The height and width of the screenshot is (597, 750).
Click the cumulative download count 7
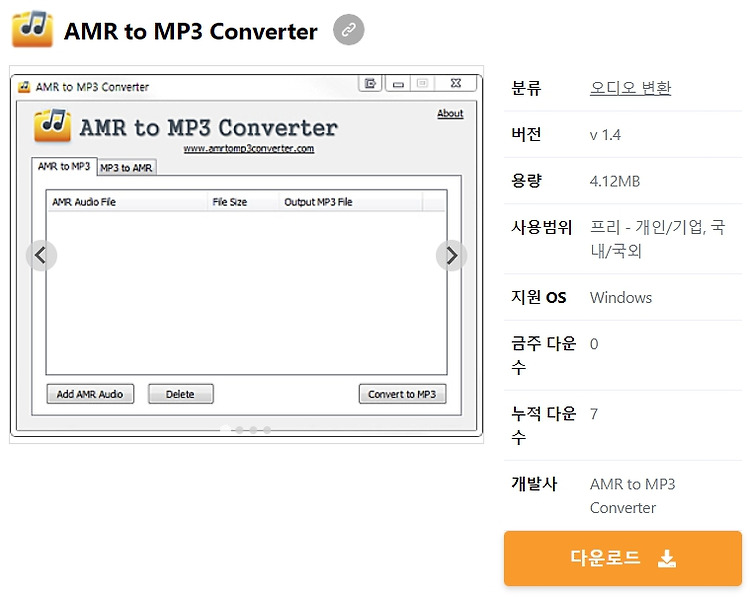[x=594, y=414]
